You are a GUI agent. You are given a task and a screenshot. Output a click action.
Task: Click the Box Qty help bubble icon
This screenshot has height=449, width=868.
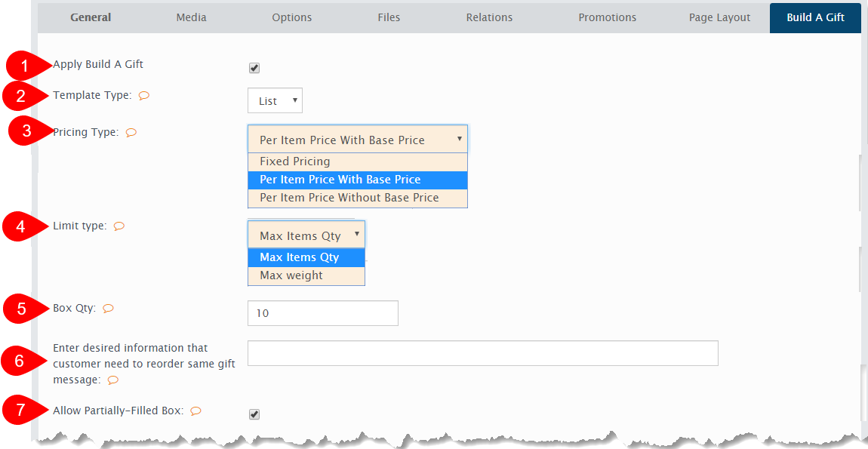[x=108, y=309]
